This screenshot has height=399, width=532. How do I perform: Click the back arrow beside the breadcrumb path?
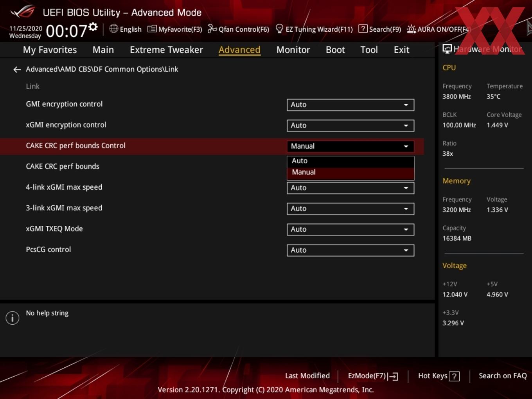(17, 70)
